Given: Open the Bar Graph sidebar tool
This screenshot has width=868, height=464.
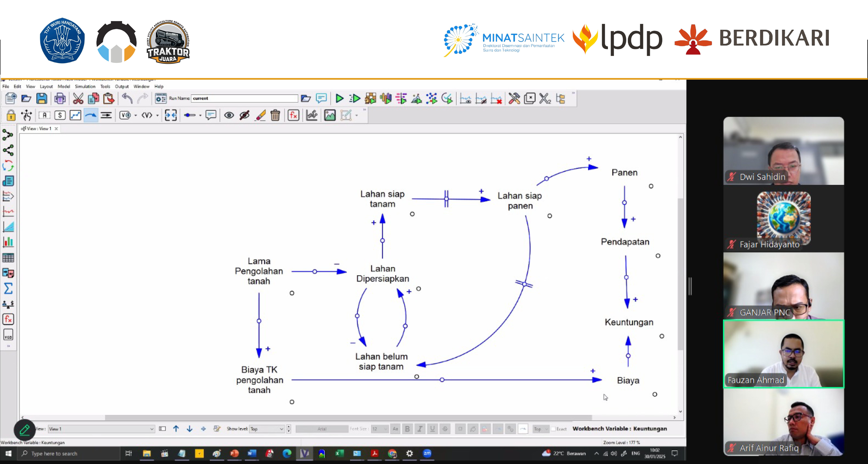Looking at the screenshot, I should (8, 242).
